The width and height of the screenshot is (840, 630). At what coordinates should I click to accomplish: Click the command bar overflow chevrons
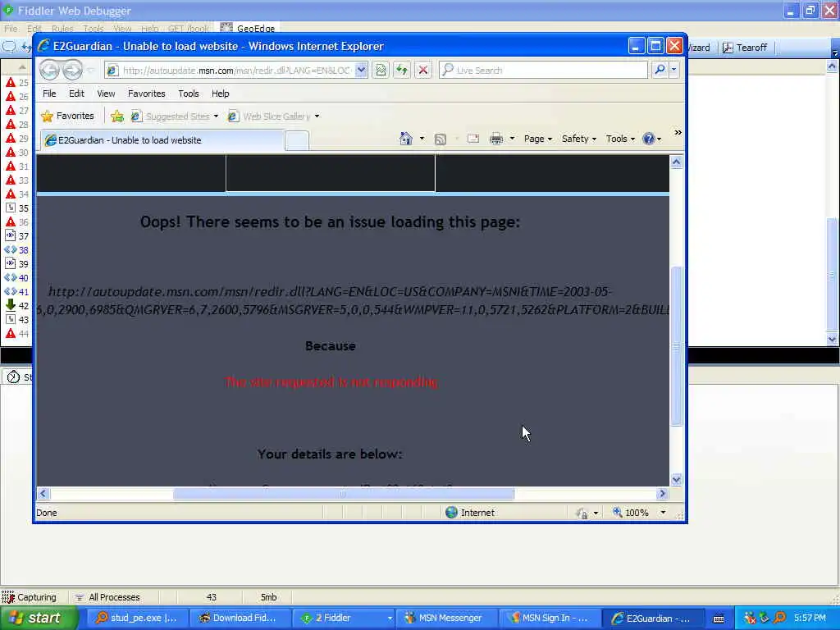tap(678, 133)
